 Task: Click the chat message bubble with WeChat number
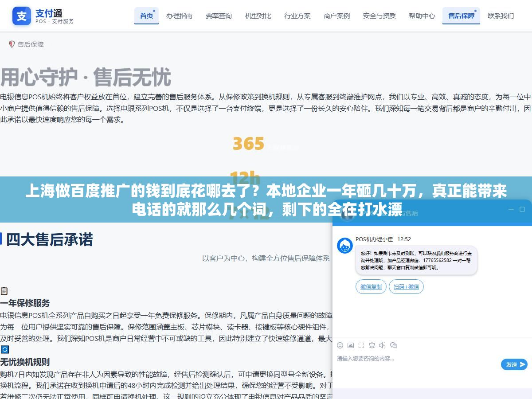click(x=416, y=261)
